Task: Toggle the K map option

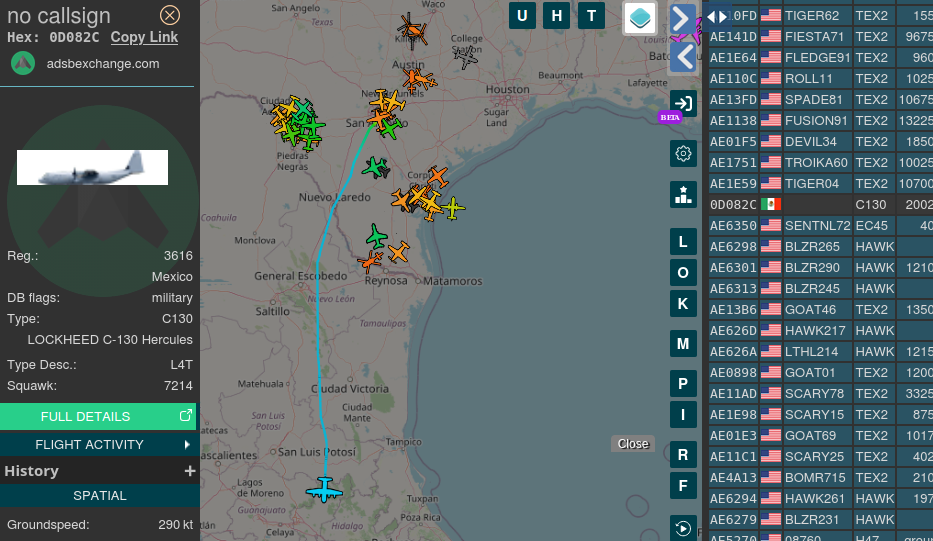Action: point(683,304)
